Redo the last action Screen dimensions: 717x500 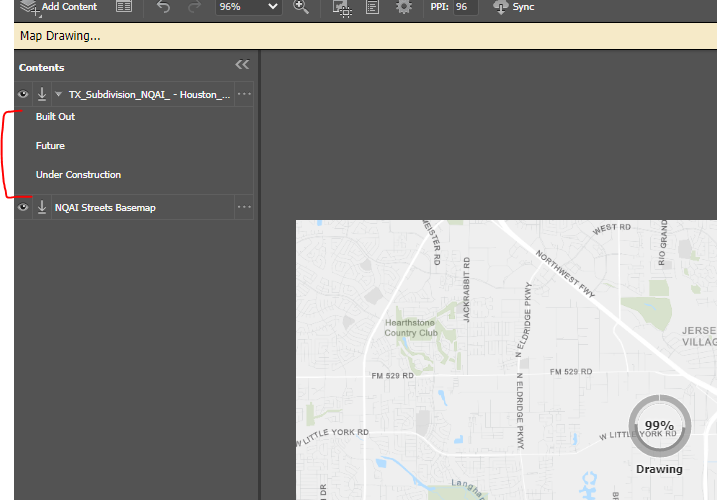tap(195, 7)
